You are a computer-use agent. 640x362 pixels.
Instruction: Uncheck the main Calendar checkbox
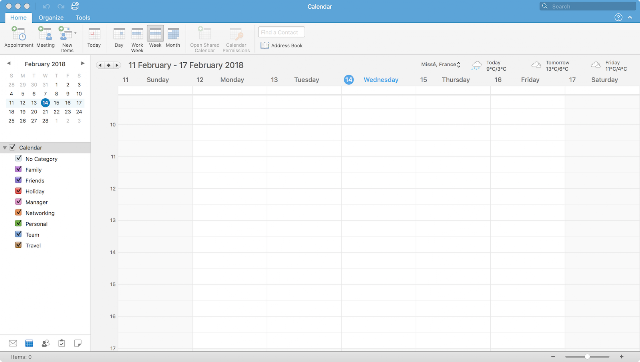13,147
